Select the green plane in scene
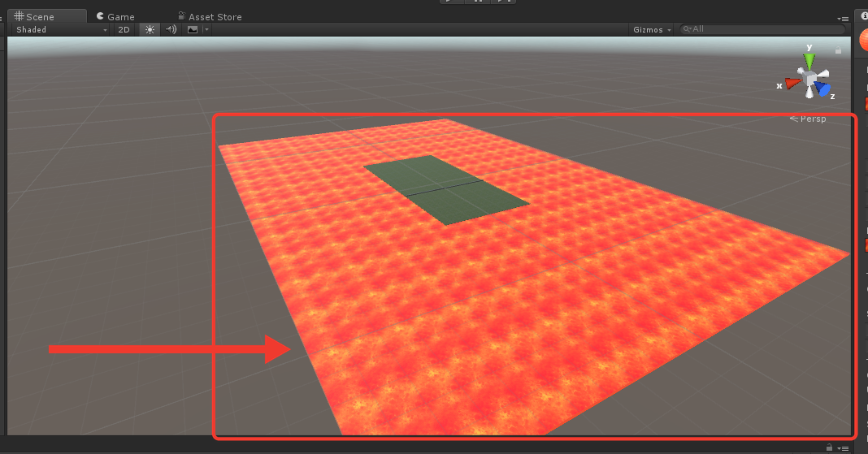This screenshot has width=868, height=454. tap(447, 190)
